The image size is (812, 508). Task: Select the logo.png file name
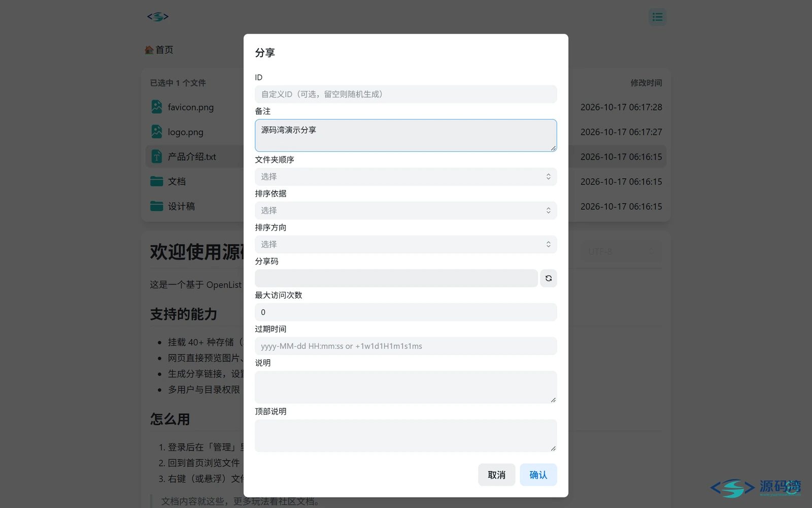[186, 132]
